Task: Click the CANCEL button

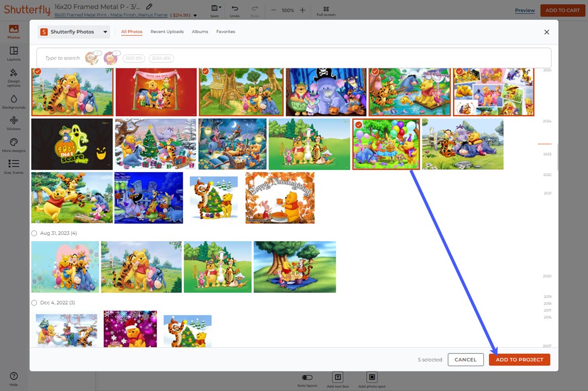Action: (x=465, y=360)
